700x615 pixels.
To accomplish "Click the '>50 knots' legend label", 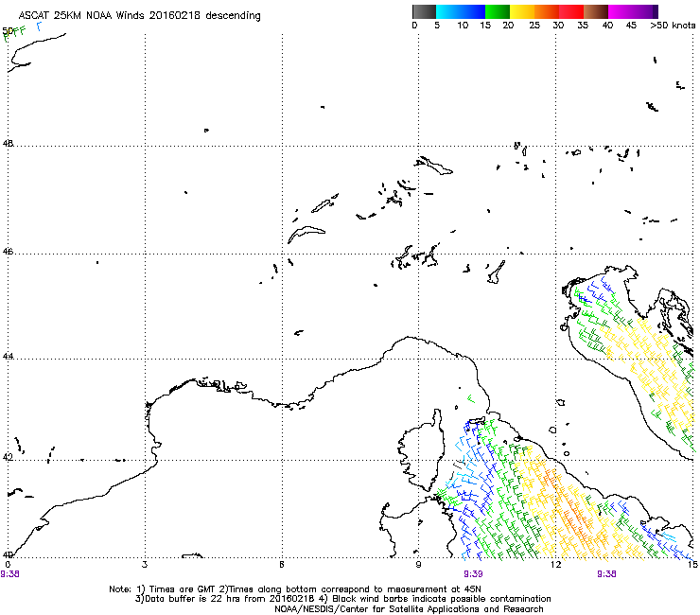I will [673, 26].
